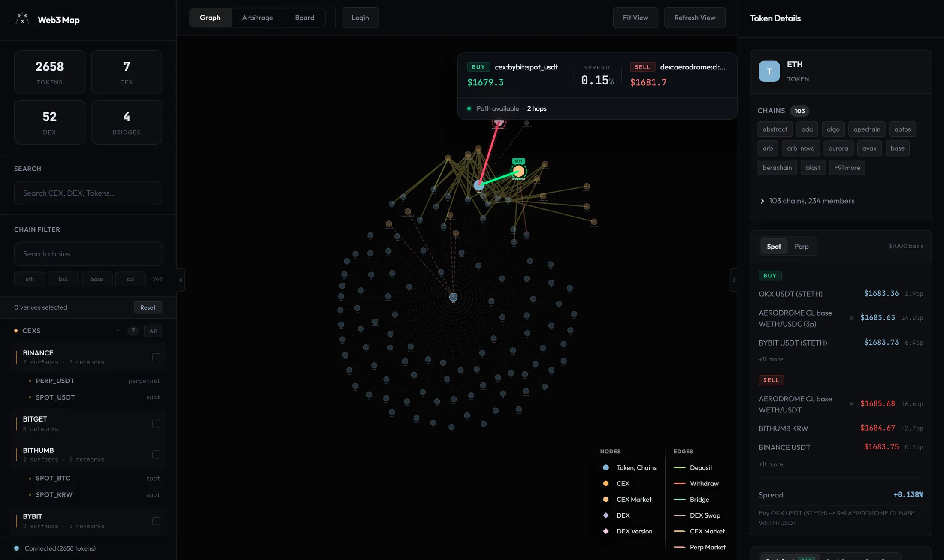Collapse the CEXS section caret
The image size is (944, 560).
[118, 331]
